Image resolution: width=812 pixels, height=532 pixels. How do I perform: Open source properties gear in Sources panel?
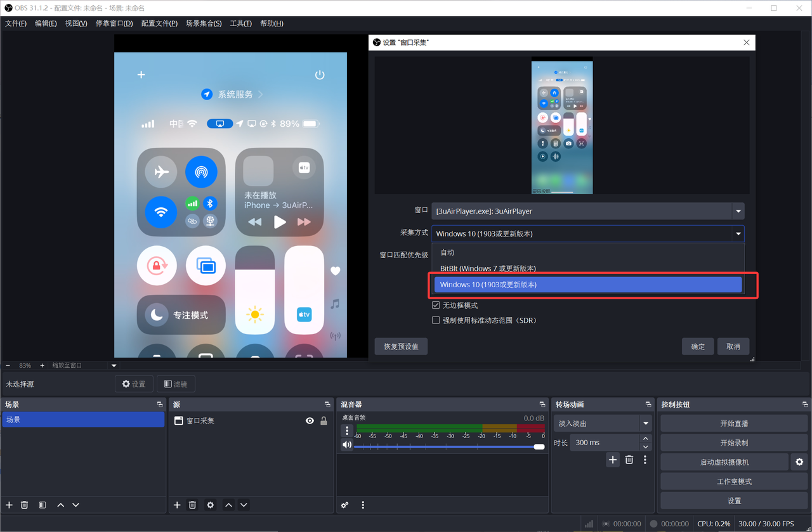(211, 505)
